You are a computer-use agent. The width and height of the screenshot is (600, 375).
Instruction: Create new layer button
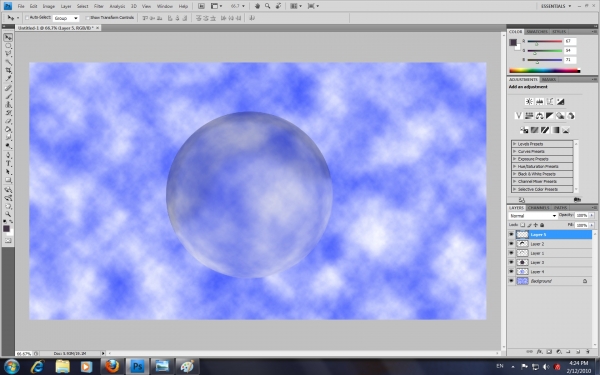coord(578,351)
